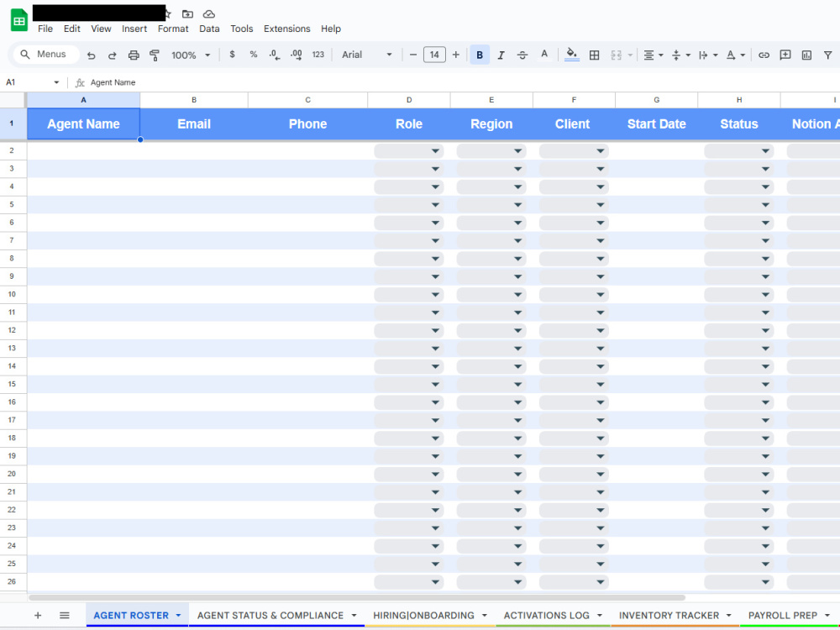Open the 100% zoom dropdown
The width and height of the screenshot is (840, 630).
[x=191, y=55]
